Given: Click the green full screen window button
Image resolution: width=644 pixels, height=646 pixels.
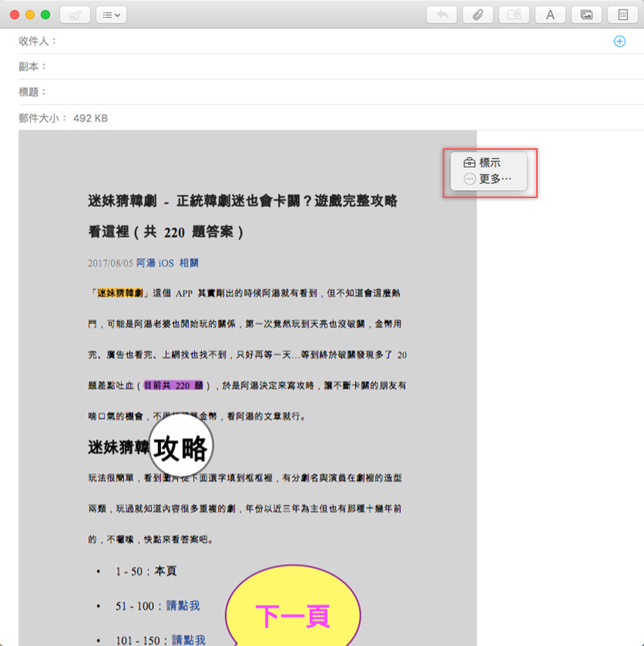Looking at the screenshot, I should pos(46,14).
